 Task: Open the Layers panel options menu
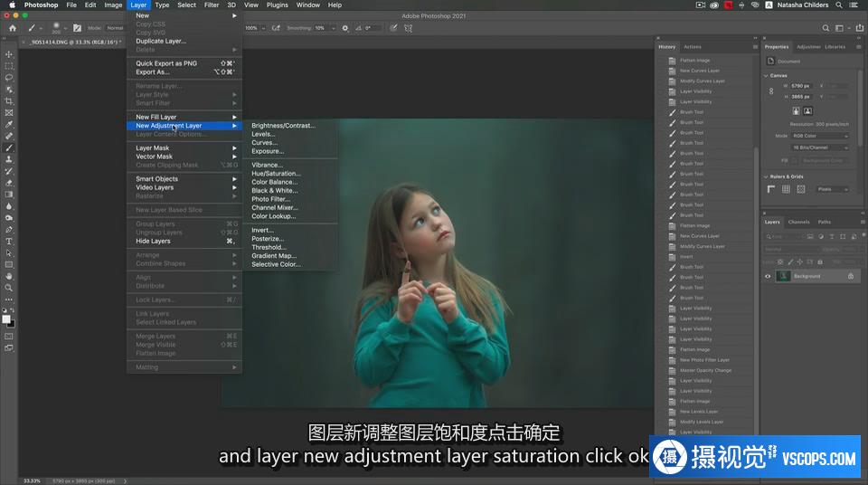(863, 222)
